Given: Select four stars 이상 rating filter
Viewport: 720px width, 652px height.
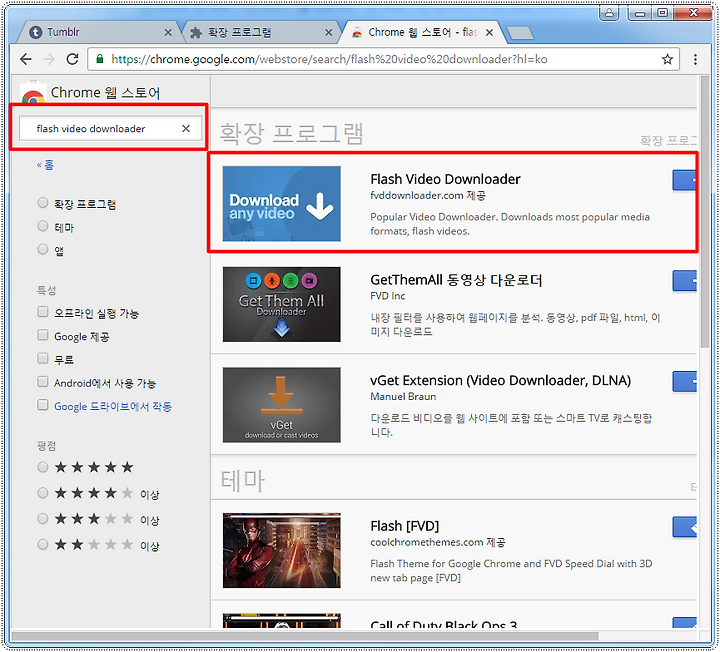Looking at the screenshot, I should pyautogui.click(x=43, y=493).
